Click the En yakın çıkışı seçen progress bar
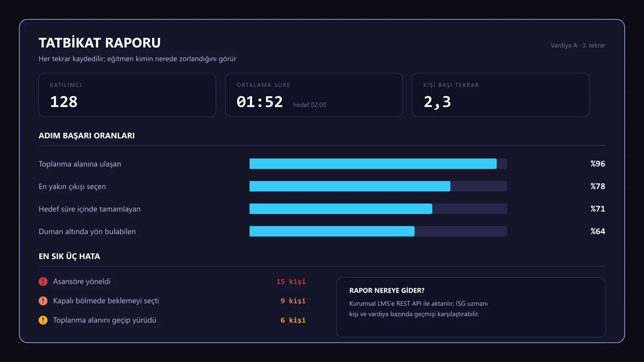This screenshot has height=362, width=644. [378, 186]
